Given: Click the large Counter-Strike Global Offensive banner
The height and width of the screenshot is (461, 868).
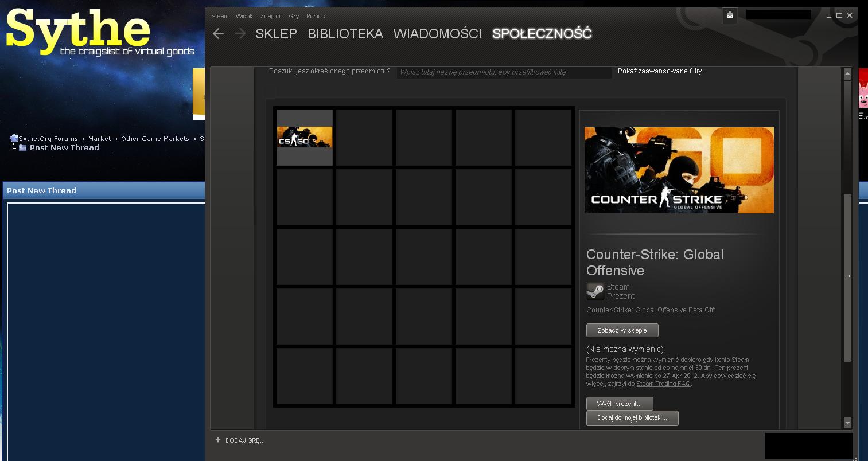Looking at the screenshot, I should [x=679, y=170].
